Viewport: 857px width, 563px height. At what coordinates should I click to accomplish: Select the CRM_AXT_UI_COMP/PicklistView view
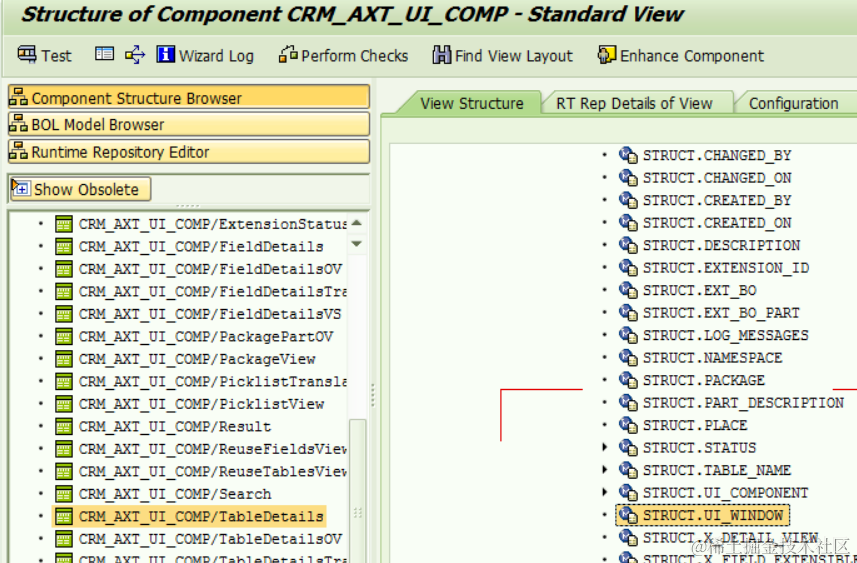point(201,403)
